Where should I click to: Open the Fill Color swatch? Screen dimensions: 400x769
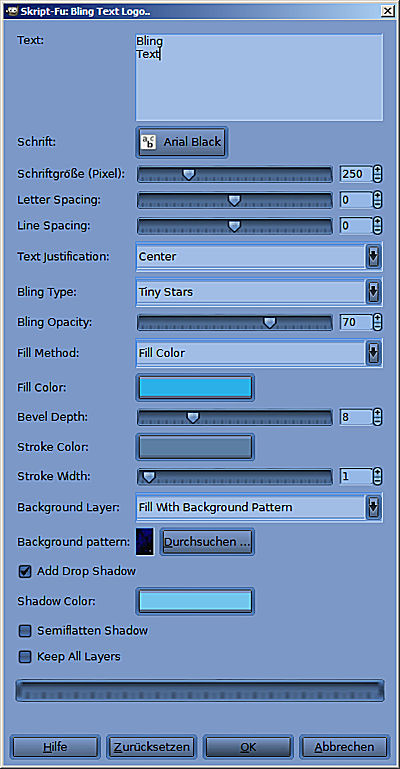pos(195,387)
